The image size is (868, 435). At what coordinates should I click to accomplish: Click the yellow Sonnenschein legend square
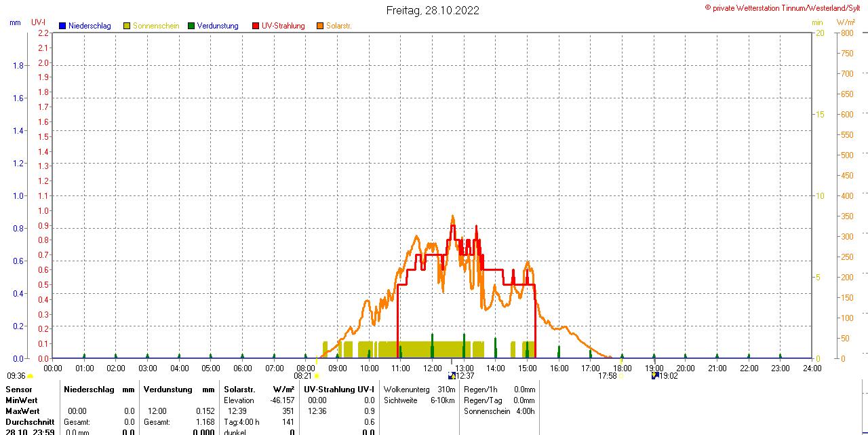click(x=127, y=26)
